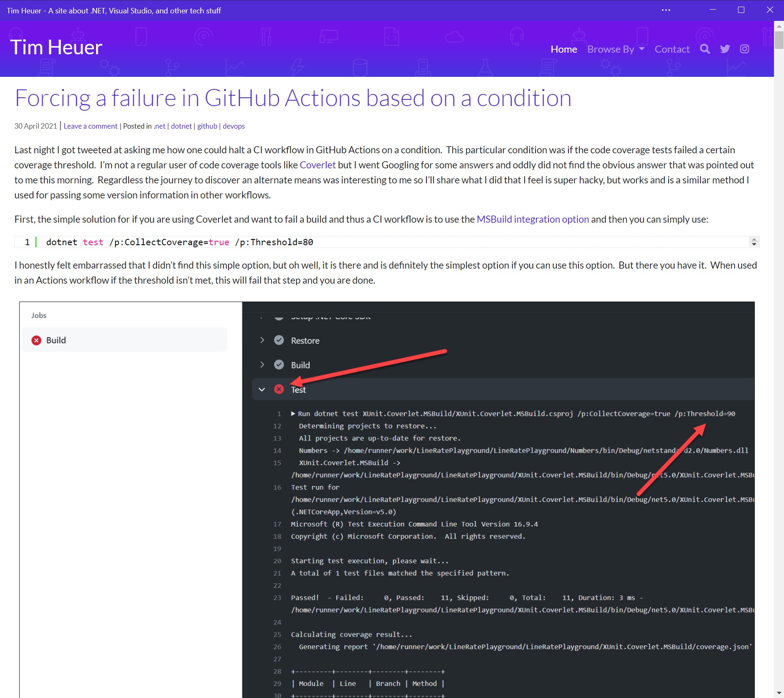Expand the Browse By dropdown menu
Viewport: 784px width, 698px height.
616,49
